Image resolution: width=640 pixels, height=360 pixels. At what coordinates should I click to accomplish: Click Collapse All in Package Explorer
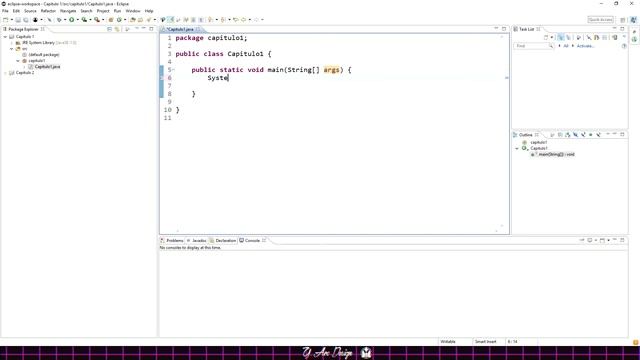click(109, 29)
